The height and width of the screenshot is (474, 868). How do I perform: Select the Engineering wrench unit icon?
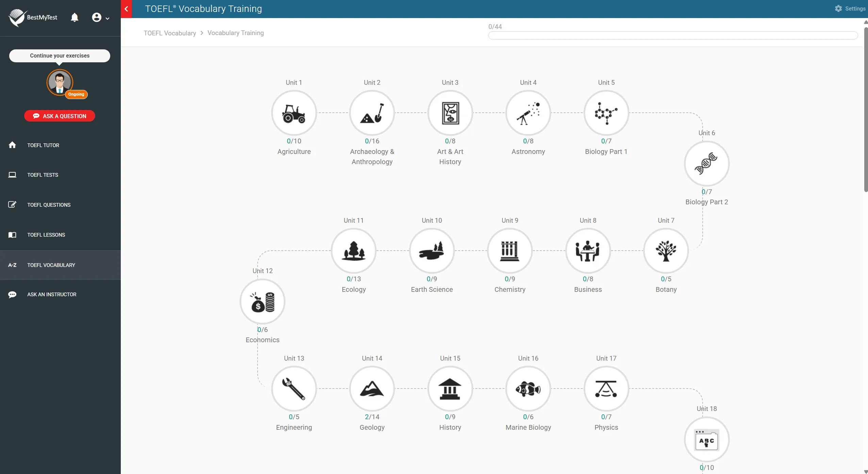(x=294, y=389)
